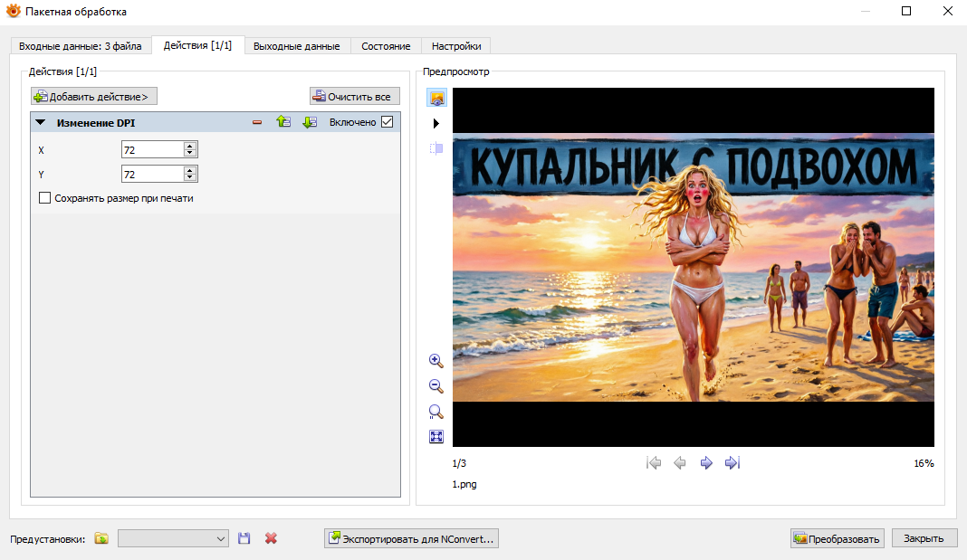Go to the first preview file
This screenshot has width=967, height=560.
(654, 462)
